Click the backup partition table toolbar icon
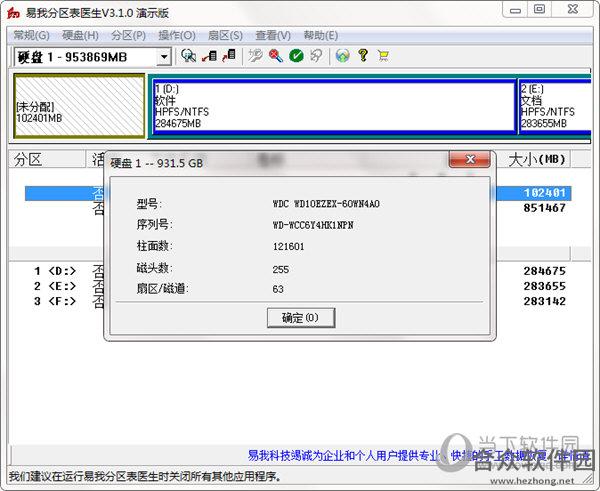The image size is (600, 491). point(209,56)
